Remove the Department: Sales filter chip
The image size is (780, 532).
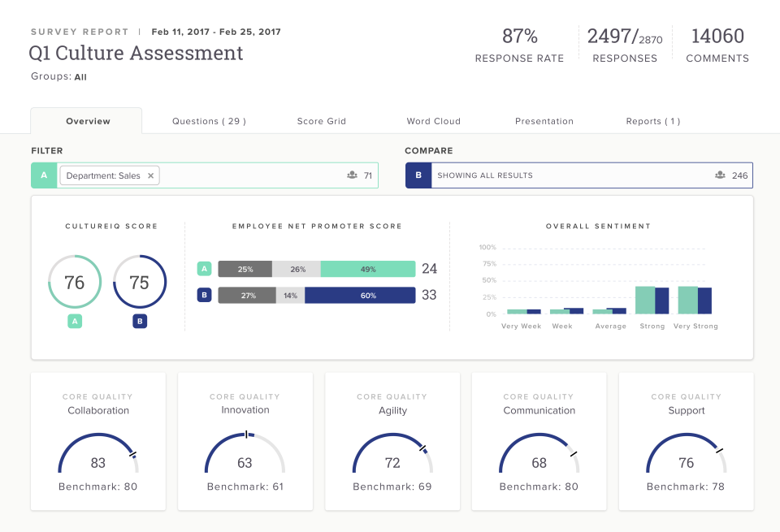150,175
